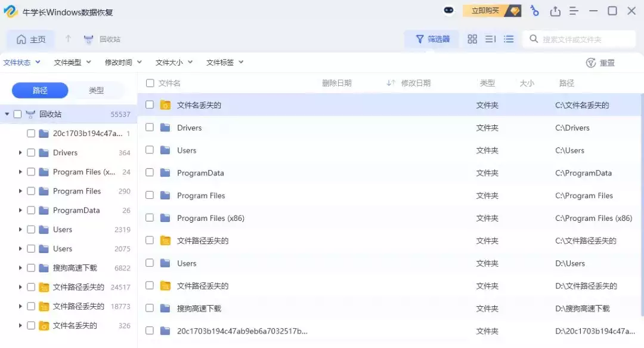Click the D:\文件路径丢失的 path cell
Viewport: 644px width, 348px height.
click(586, 286)
